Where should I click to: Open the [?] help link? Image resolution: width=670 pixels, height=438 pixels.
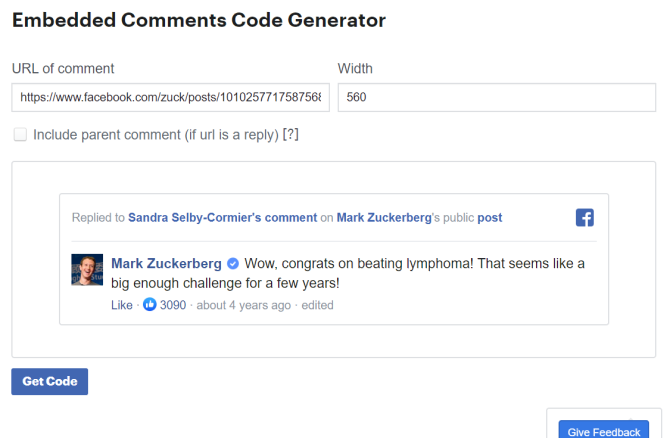291,134
